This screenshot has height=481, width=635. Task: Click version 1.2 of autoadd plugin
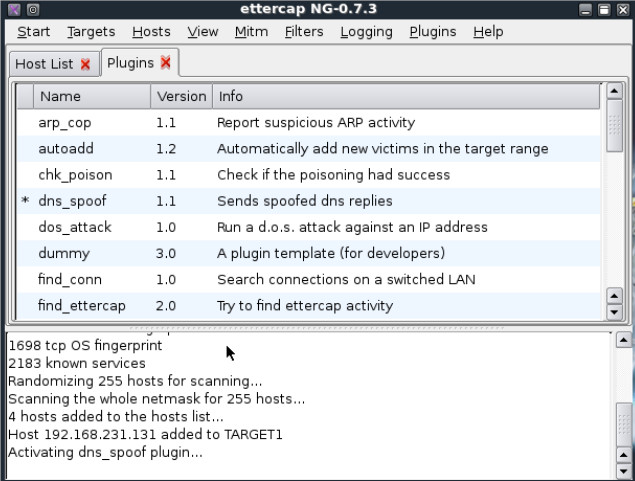166,149
